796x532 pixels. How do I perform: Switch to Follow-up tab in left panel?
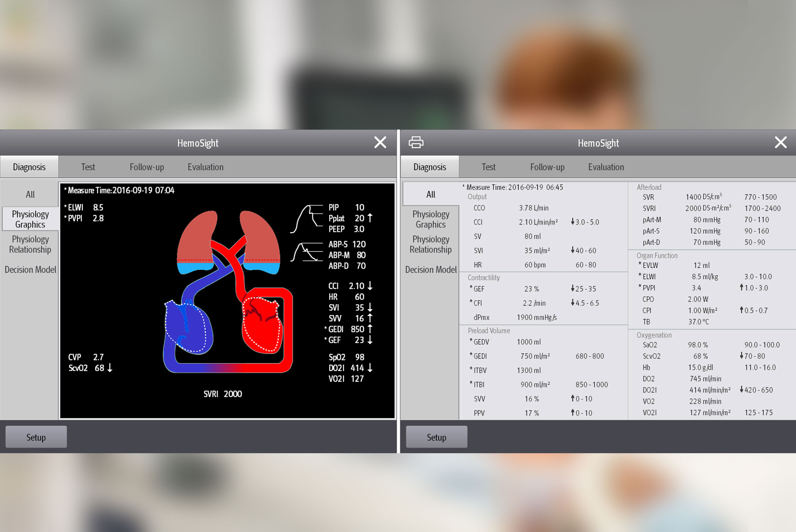[146, 167]
